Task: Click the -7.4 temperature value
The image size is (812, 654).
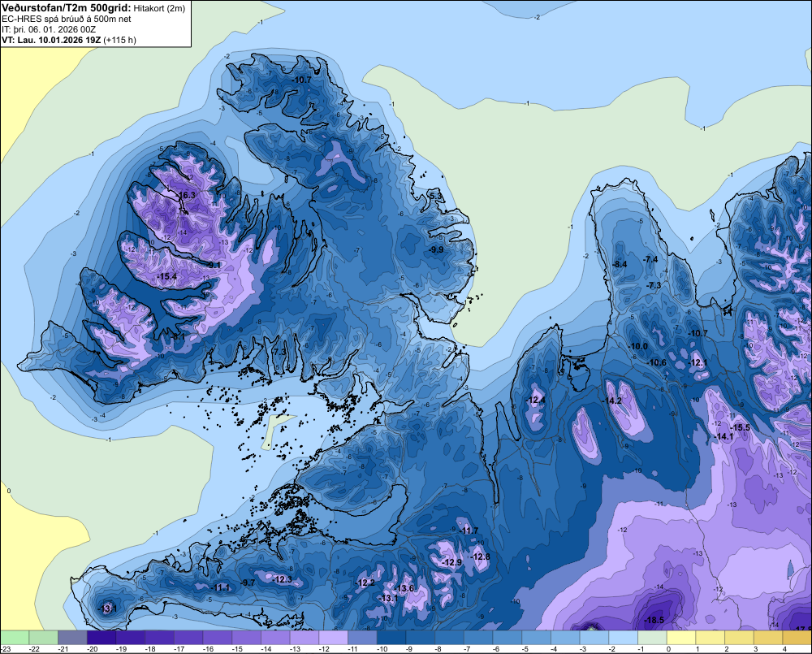Action: (650, 259)
